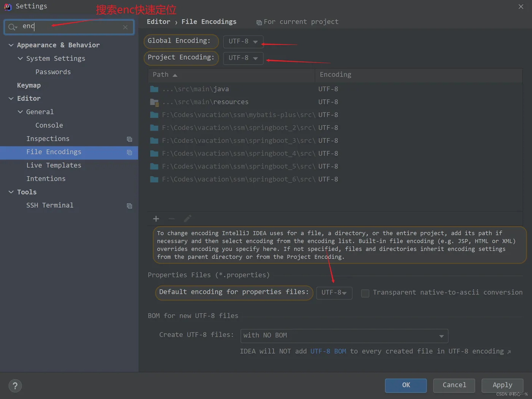This screenshot has height=399, width=532.
Task: Click resources folder icon in path table
Action: [154, 102]
